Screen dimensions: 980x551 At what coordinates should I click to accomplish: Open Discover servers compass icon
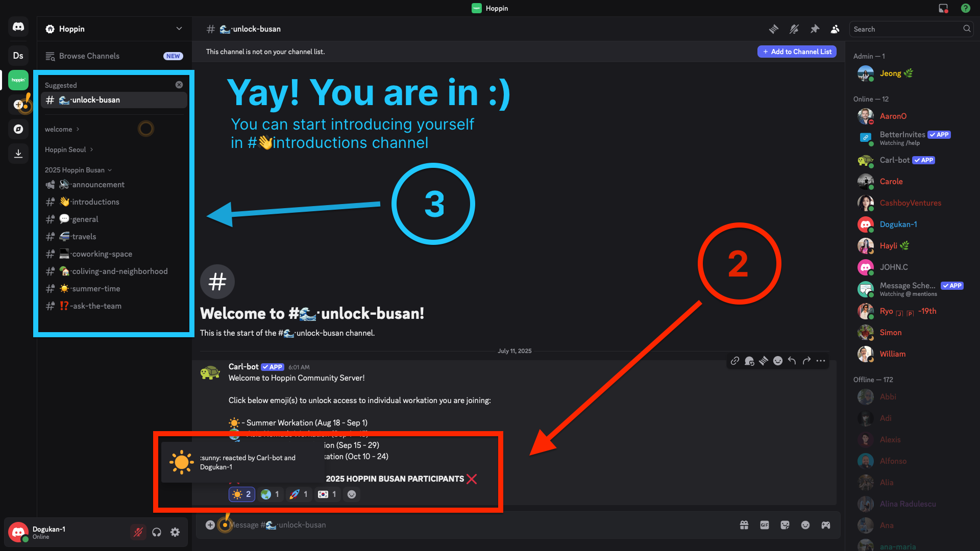click(18, 129)
